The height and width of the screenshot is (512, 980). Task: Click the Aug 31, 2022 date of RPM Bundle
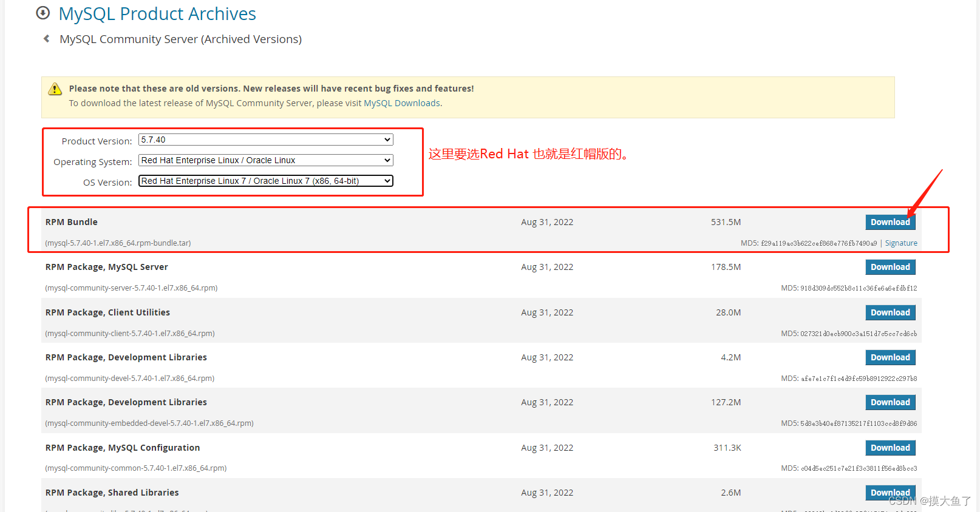[547, 222]
